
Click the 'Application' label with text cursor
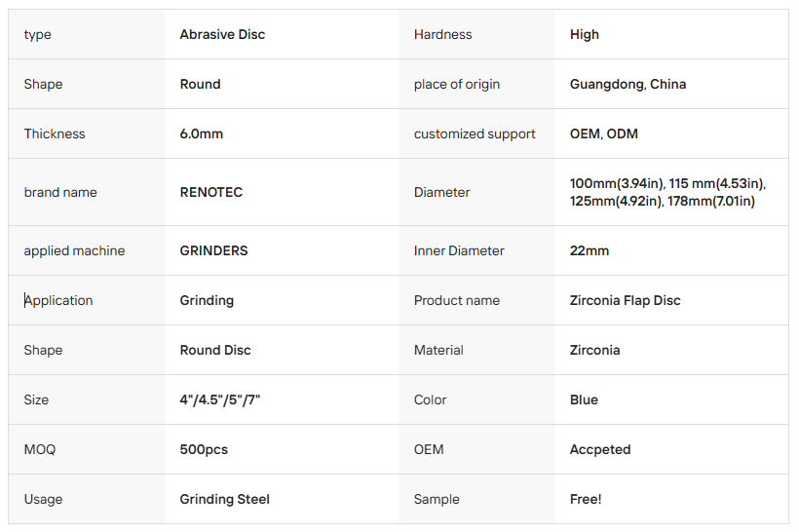(58, 301)
